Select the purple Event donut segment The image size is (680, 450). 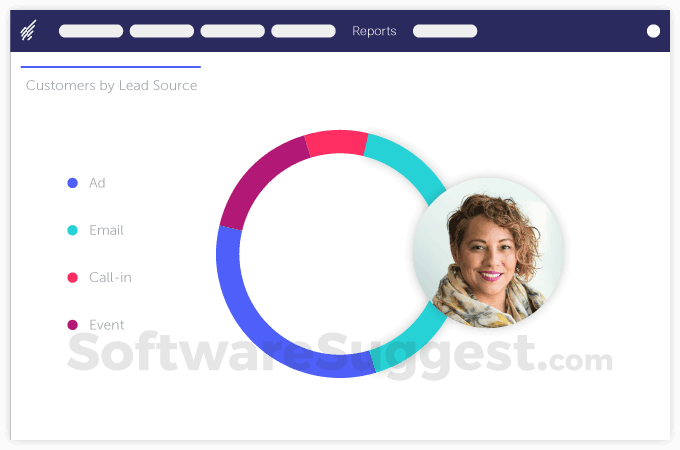[256, 178]
